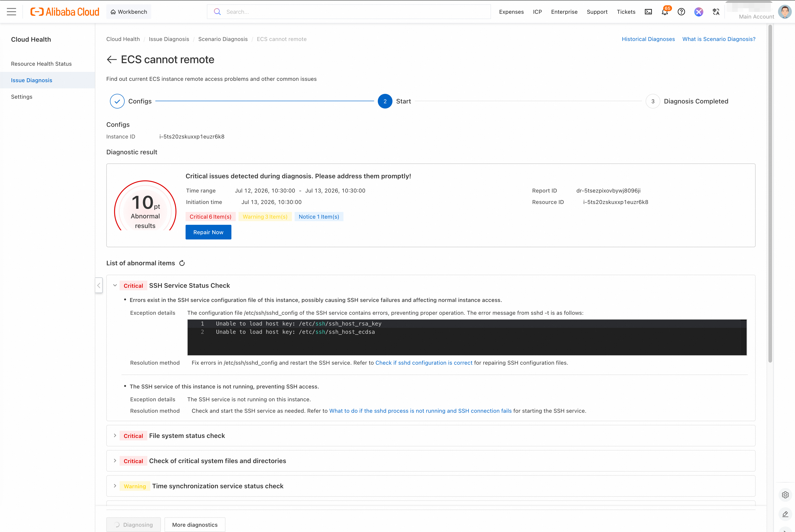This screenshot has height=532, width=795.
Task: Click the Initiation time value
Action: pyautogui.click(x=271, y=202)
